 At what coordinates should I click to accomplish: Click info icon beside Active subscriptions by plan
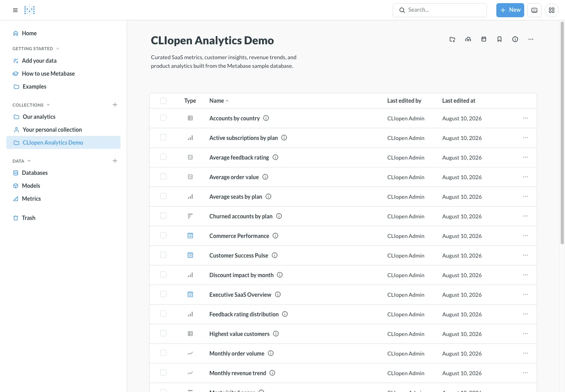(284, 138)
